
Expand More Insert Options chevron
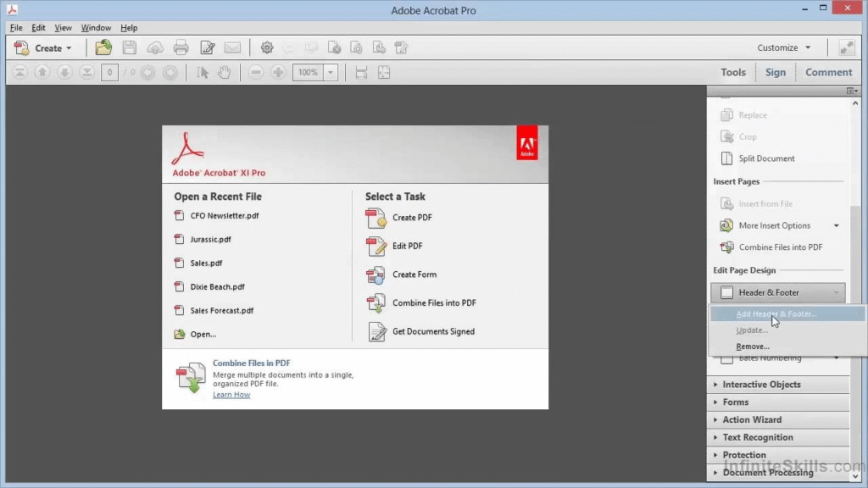tap(837, 225)
